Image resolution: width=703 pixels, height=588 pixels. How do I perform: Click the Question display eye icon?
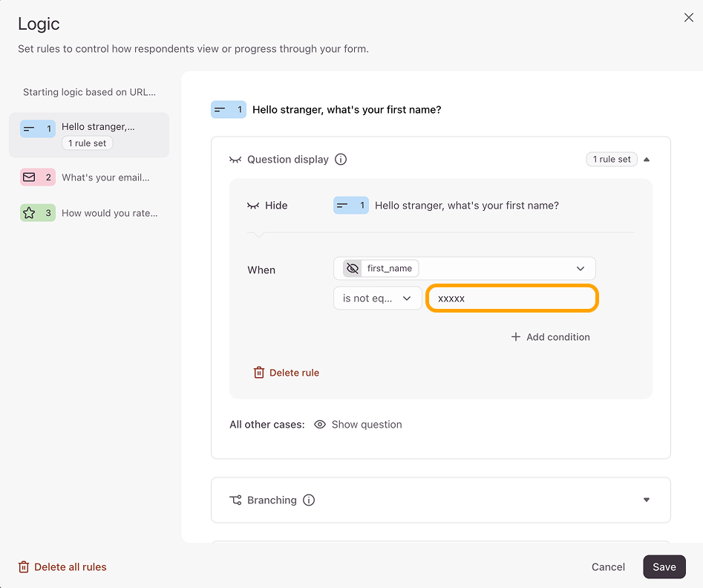(x=235, y=160)
